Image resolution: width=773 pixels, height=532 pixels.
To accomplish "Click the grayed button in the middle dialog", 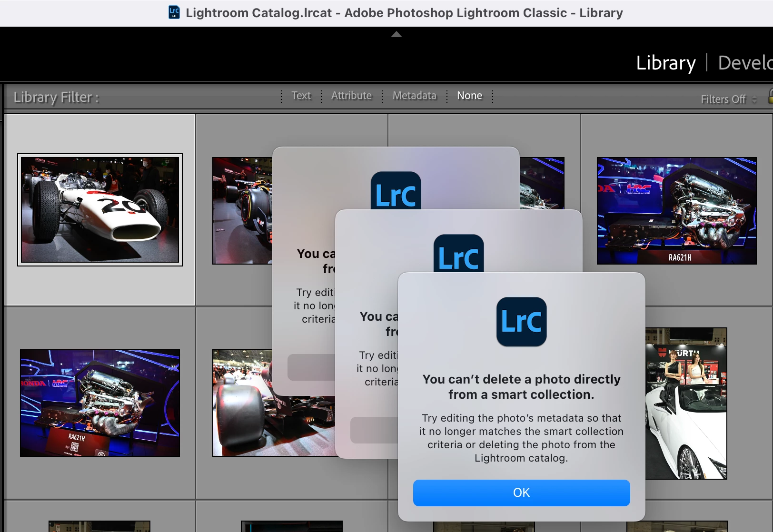I will (374, 430).
